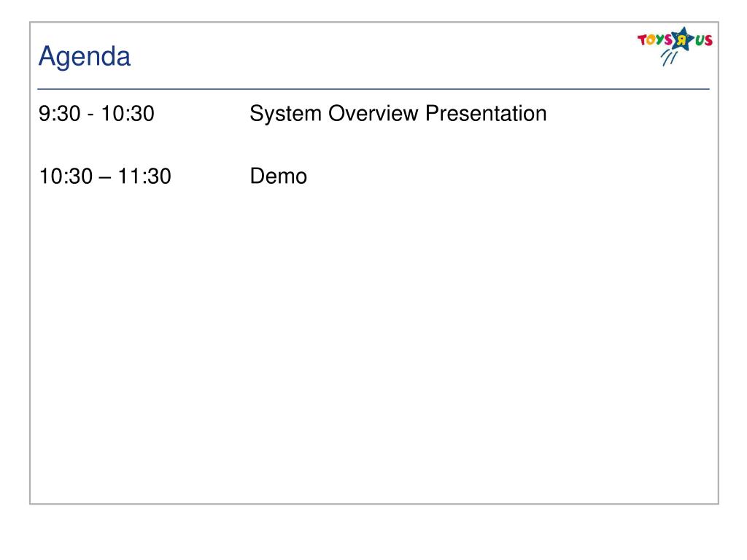The width and height of the screenshot is (747, 560).
Task: Select the System Overview Presentation entry
Action: 398,114
